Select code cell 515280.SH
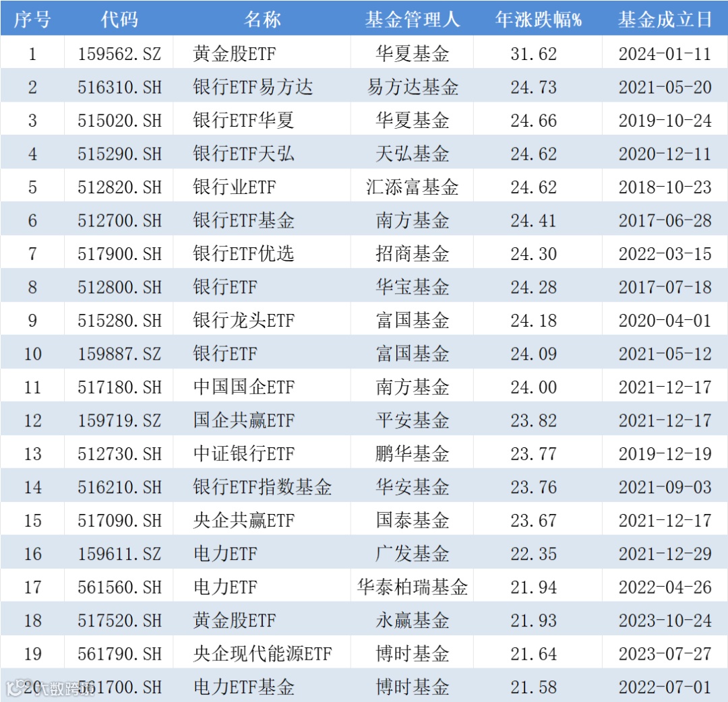 119,321
